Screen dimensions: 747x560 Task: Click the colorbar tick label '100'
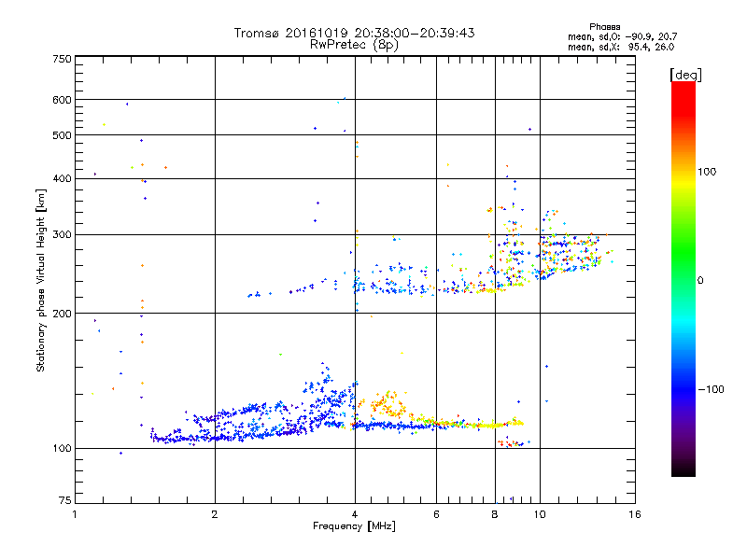(x=707, y=172)
